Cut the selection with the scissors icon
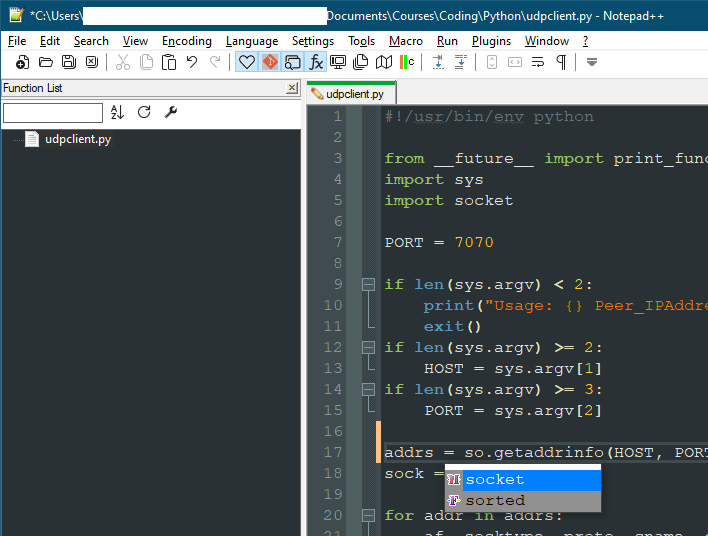This screenshot has height=536, width=708. pos(123,62)
